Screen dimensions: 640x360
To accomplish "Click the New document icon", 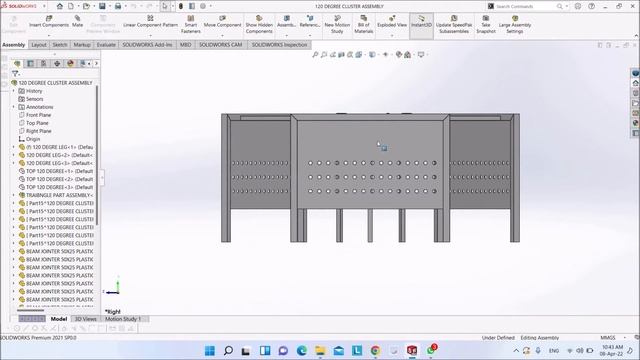I will click(71, 6).
